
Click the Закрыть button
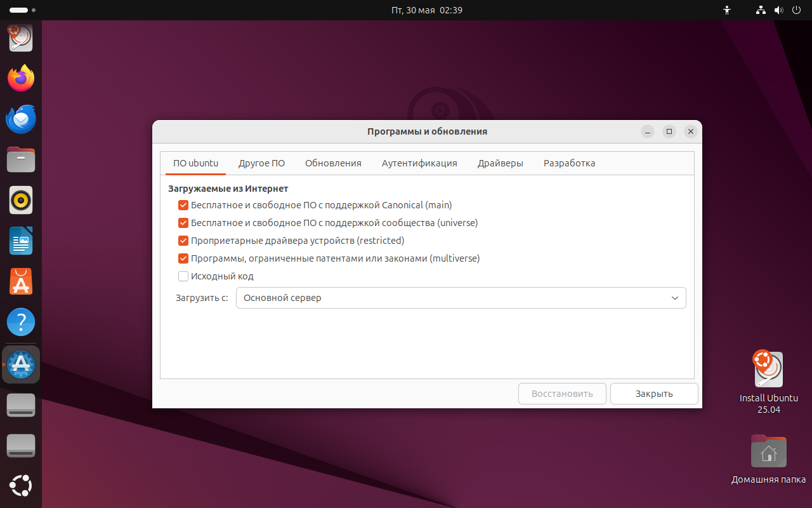click(654, 394)
